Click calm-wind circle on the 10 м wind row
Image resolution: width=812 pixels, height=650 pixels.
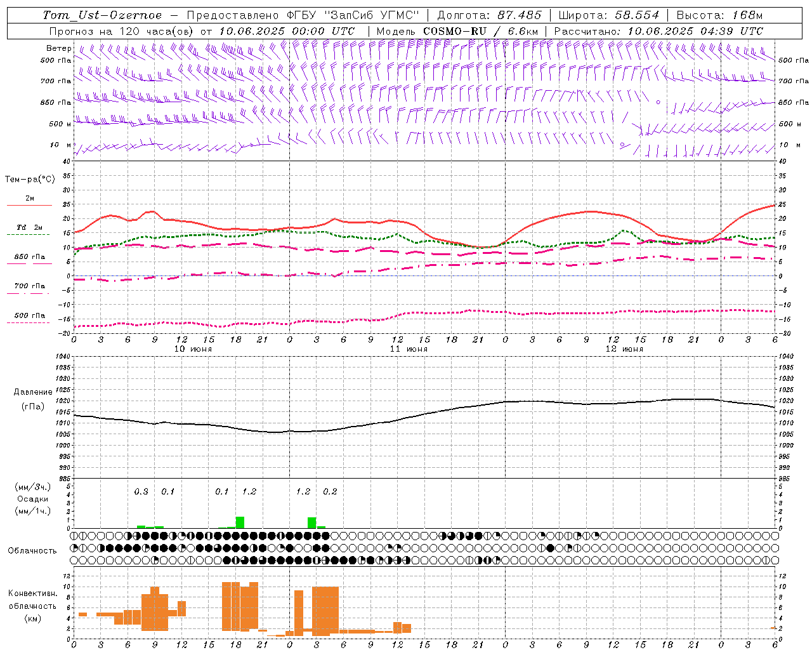[x=622, y=144]
